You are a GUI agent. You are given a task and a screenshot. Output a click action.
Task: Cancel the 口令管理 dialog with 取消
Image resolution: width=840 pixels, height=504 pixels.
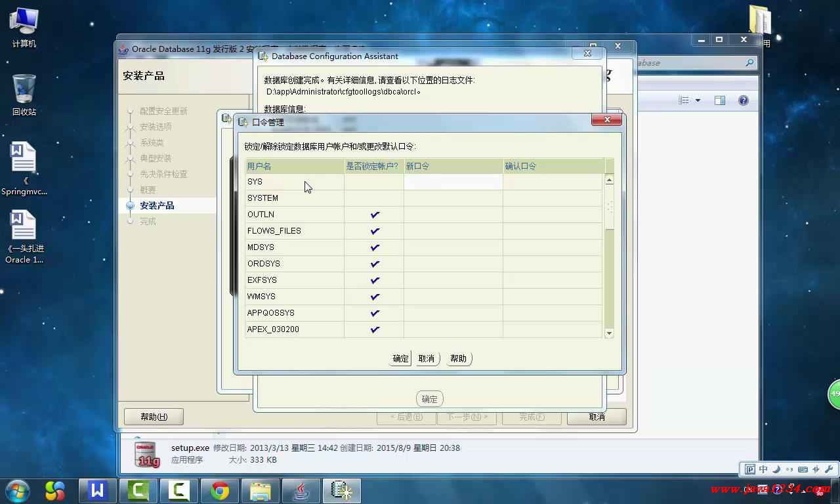pos(427,358)
